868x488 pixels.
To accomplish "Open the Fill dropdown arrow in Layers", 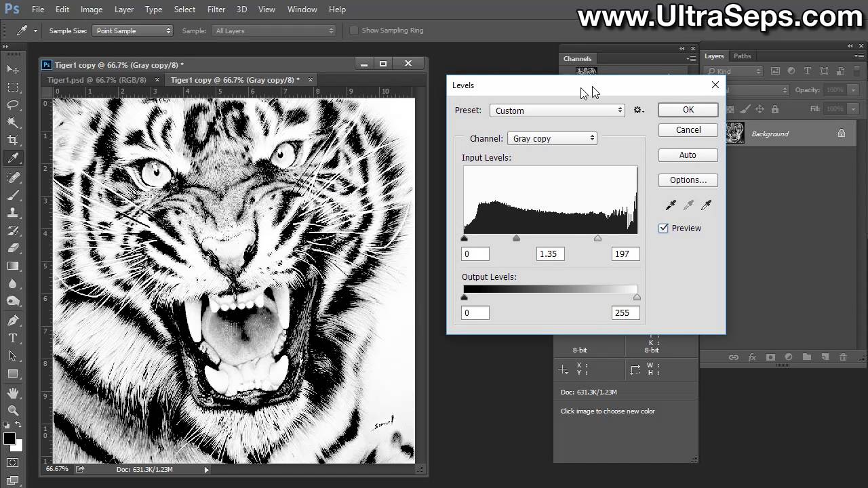I will click(852, 109).
